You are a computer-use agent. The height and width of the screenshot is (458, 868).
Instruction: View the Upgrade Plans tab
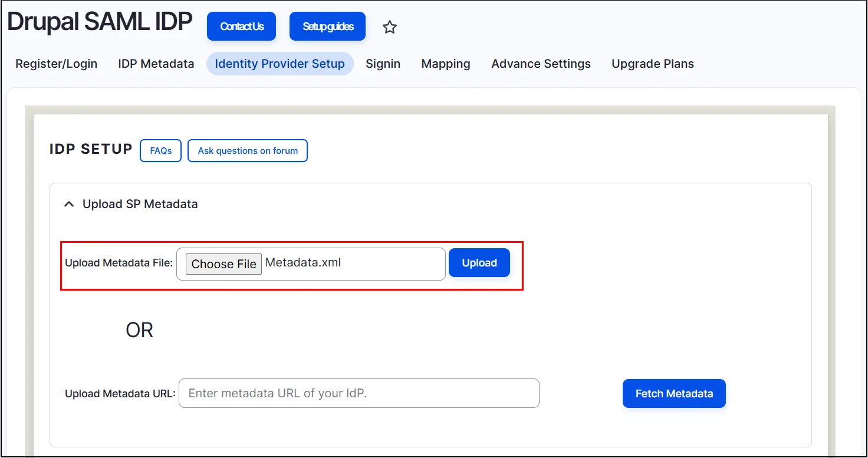tap(653, 64)
